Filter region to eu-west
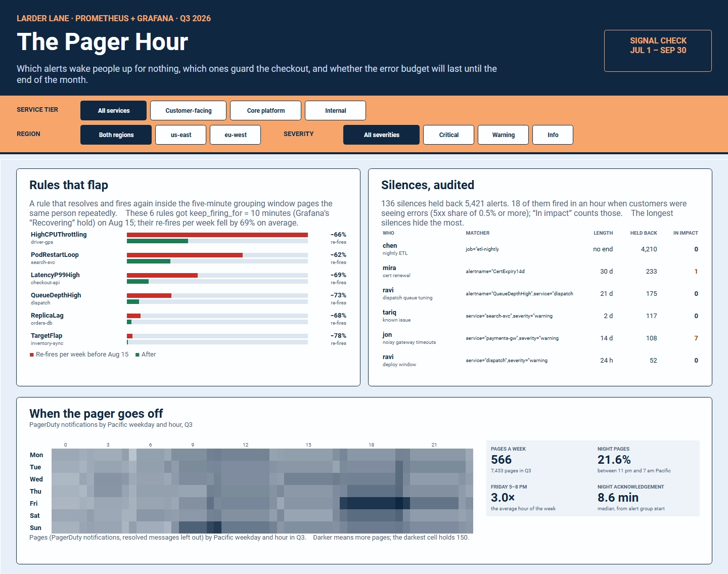Screen dimensions: 728x574 tap(236, 135)
